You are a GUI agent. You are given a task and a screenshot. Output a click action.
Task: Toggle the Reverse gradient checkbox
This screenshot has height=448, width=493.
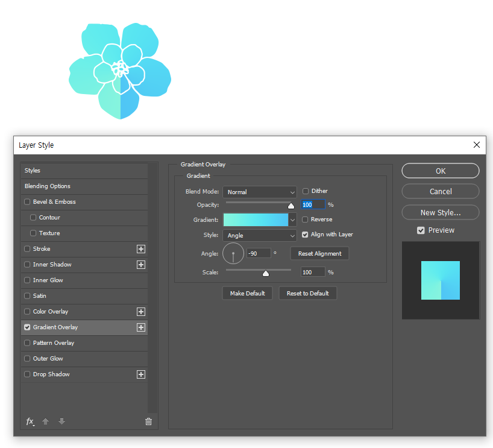[305, 219]
